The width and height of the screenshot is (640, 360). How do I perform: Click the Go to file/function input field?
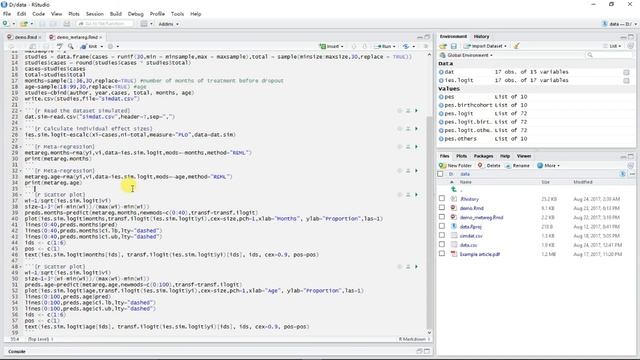[x=105, y=24]
